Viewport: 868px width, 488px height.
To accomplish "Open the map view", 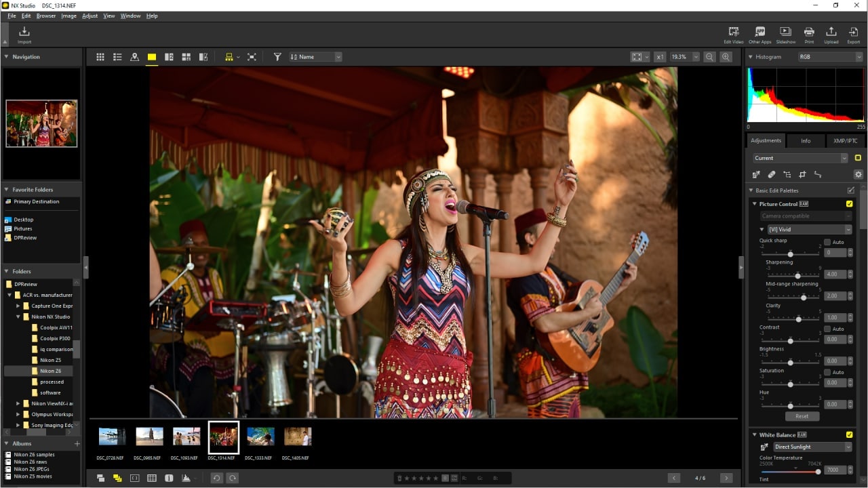I will point(134,57).
